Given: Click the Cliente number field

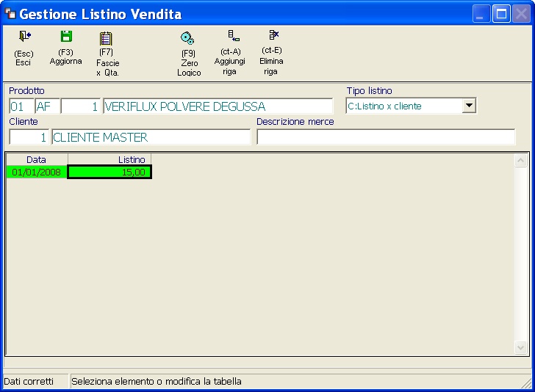Looking at the screenshot, I should [x=29, y=137].
